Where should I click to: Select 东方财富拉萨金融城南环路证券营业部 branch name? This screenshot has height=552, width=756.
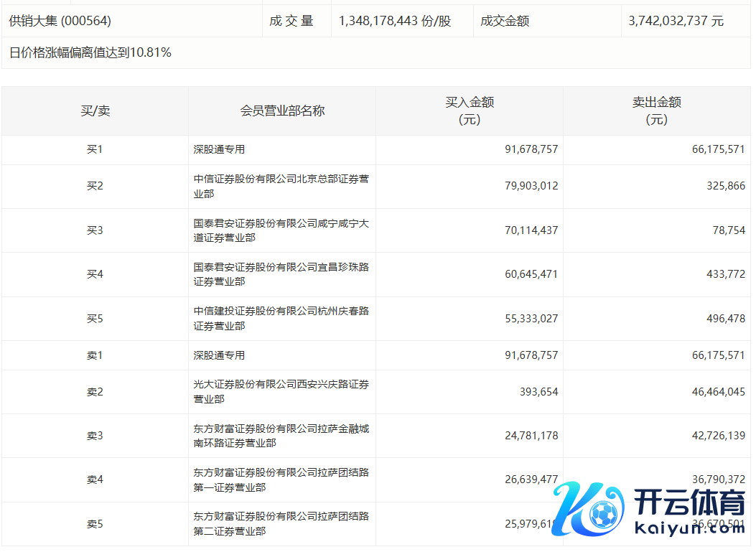coord(281,436)
